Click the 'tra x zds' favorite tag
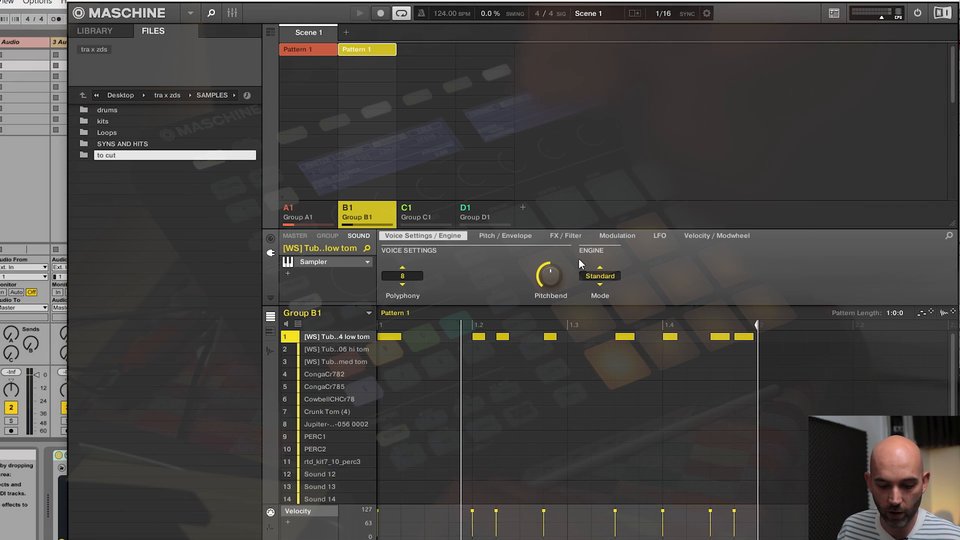This screenshot has height=540, width=960. pyautogui.click(x=94, y=49)
